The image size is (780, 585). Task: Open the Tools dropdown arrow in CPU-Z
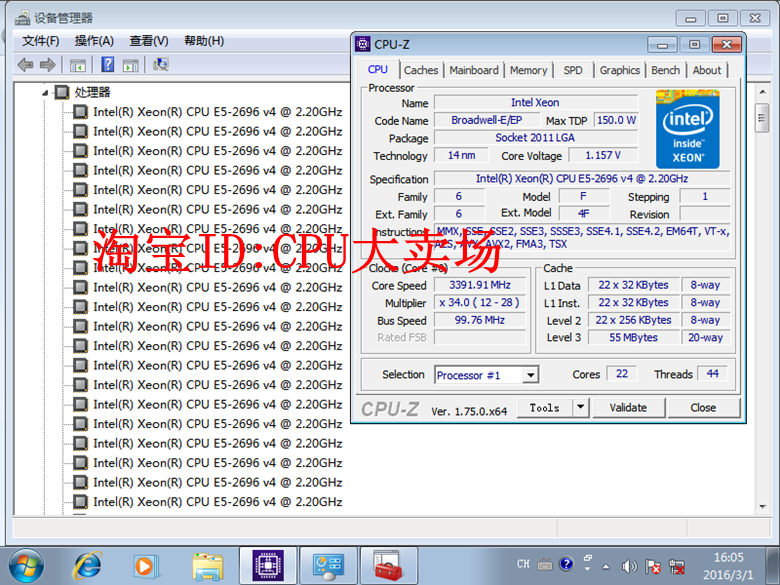(x=580, y=407)
